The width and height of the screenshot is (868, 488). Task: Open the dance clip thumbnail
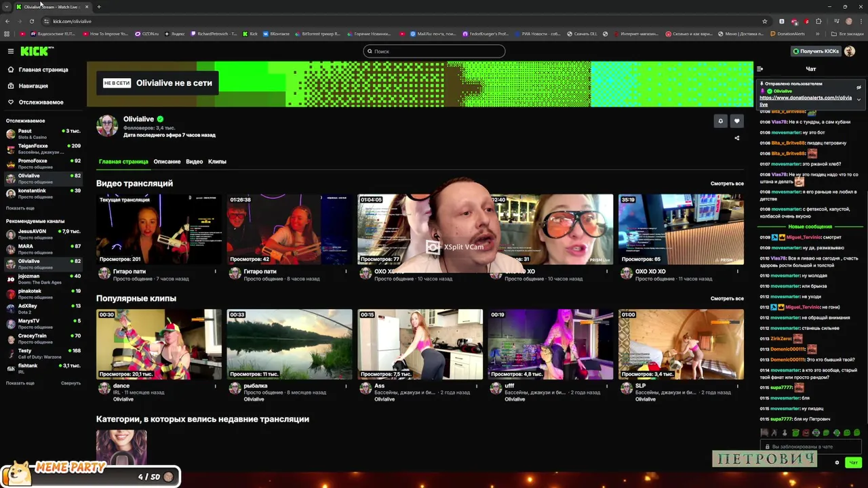click(x=159, y=344)
